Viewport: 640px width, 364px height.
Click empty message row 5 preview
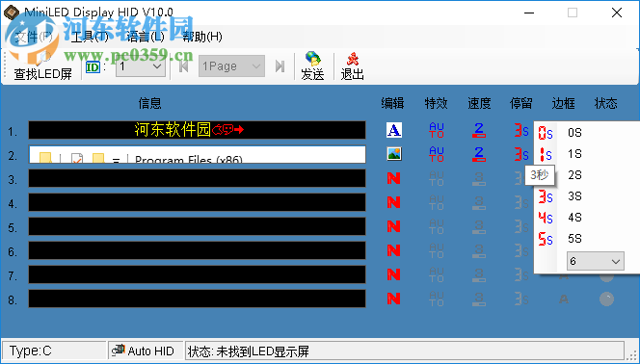(x=198, y=226)
